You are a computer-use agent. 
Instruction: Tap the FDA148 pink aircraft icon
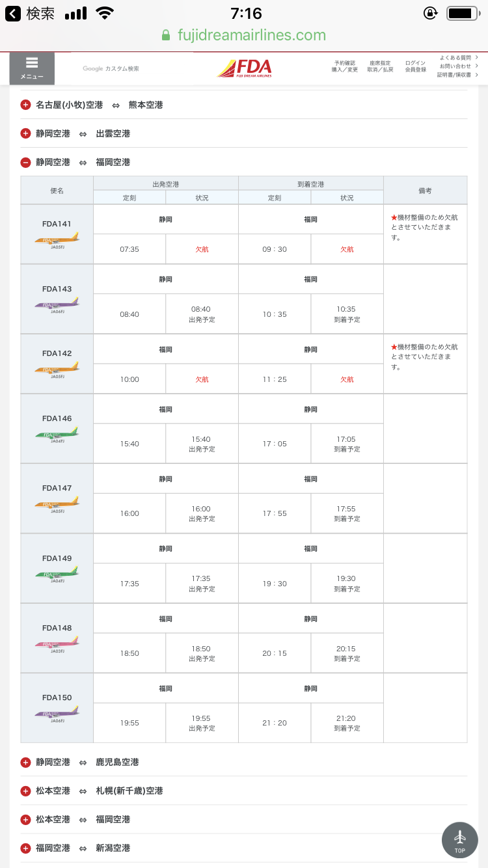pyautogui.click(x=57, y=644)
